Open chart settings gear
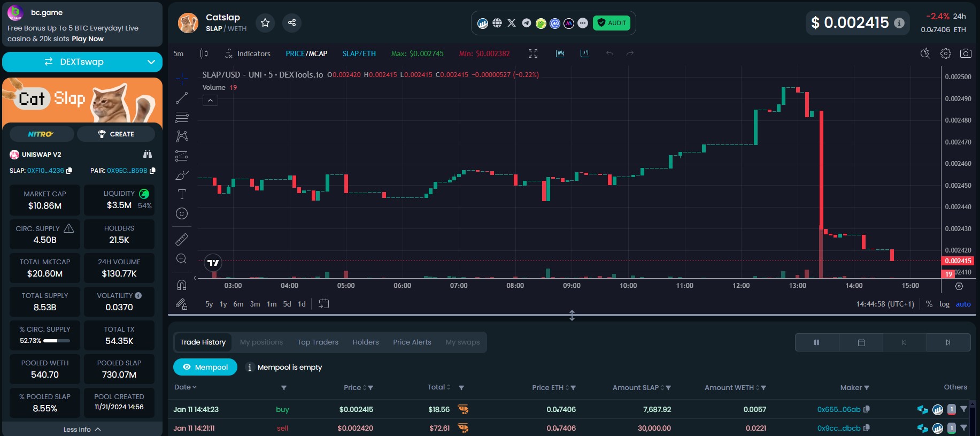 946,53
